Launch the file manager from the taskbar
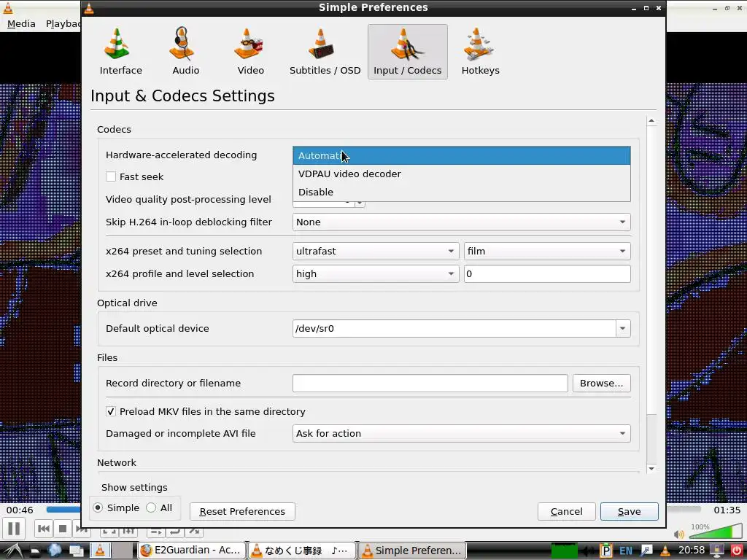Screen dimensions: 747x560 pyautogui.click(x=35, y=551)
